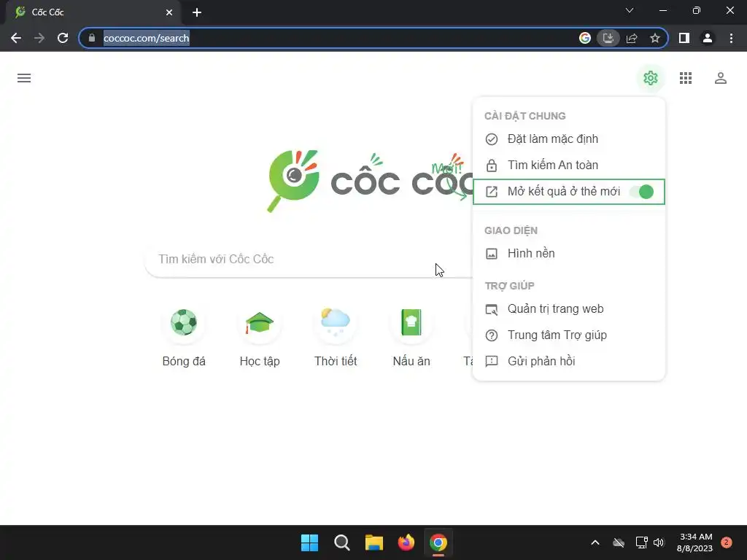Choose Gửi phản hồi feedback entry
This screenshot has width=747, height=560.
569,362
